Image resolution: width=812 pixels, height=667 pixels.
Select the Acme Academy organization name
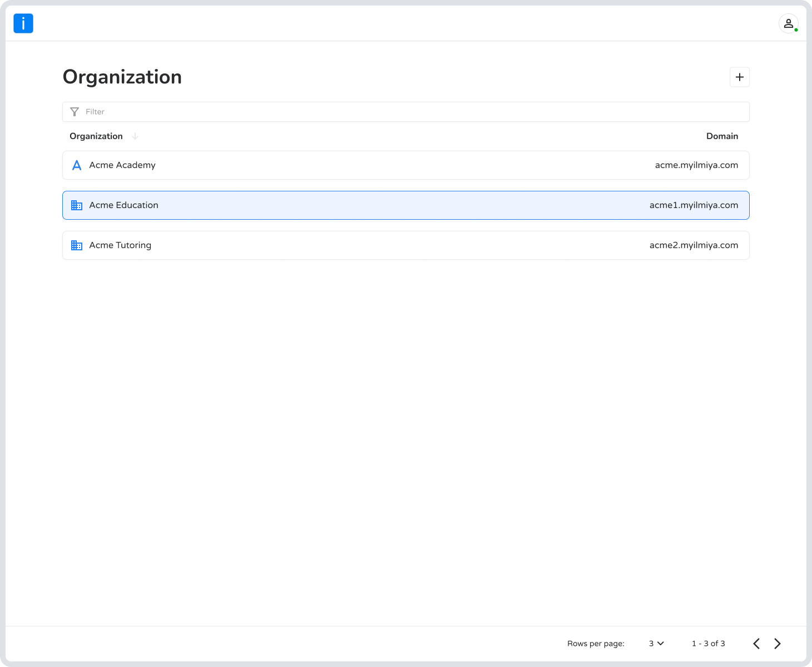point(122,165)
